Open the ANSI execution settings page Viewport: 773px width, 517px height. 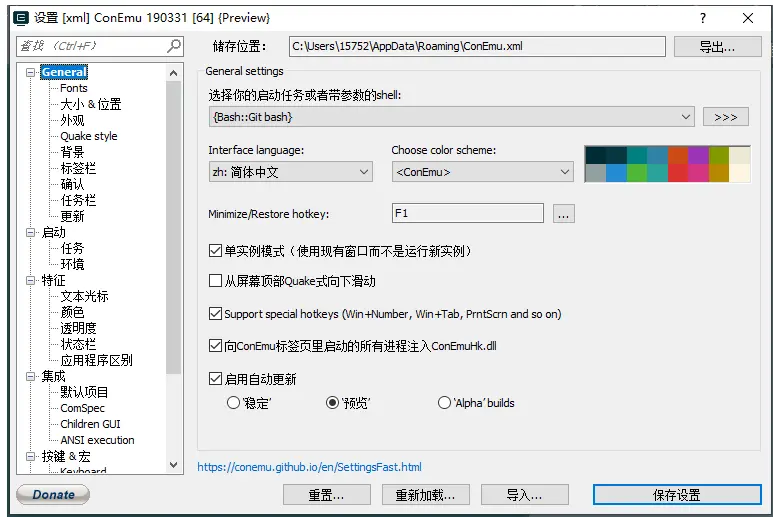[x=97, y=440]
